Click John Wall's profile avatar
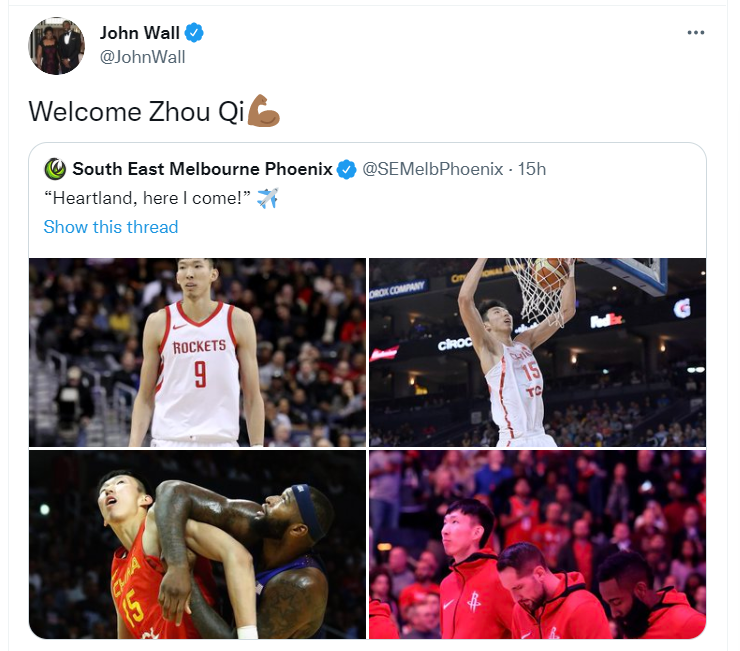This screenshot has width=740, height=651. (x=57, y=46)
